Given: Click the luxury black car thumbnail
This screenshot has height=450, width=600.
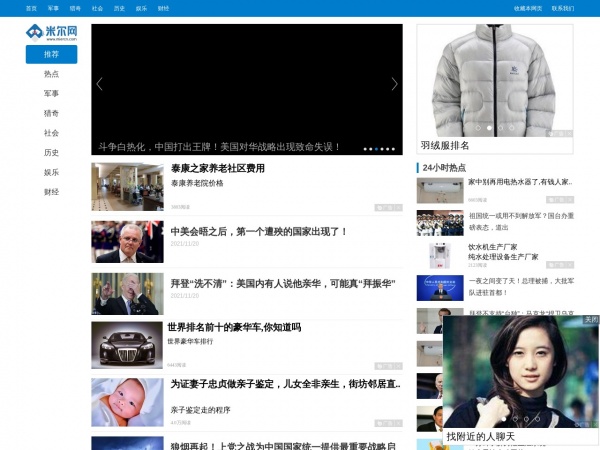Looking at the screenshot, I should pos(127,345).
